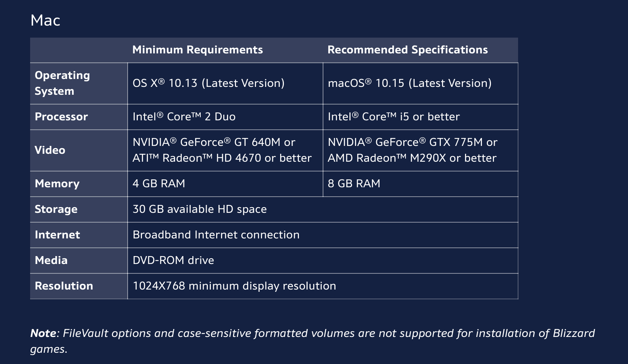Click the DVD-ROM drive cell

(x=173, y=261)
